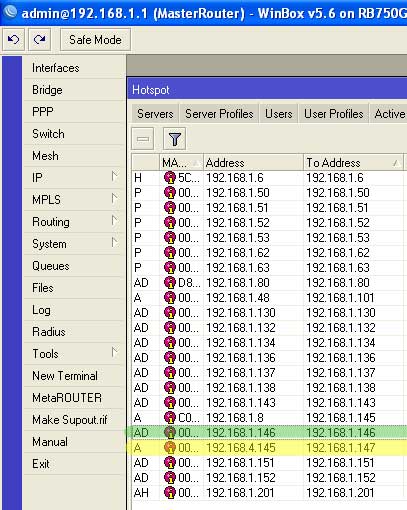Expand the Routing submenu arrow

pos(115,221)
